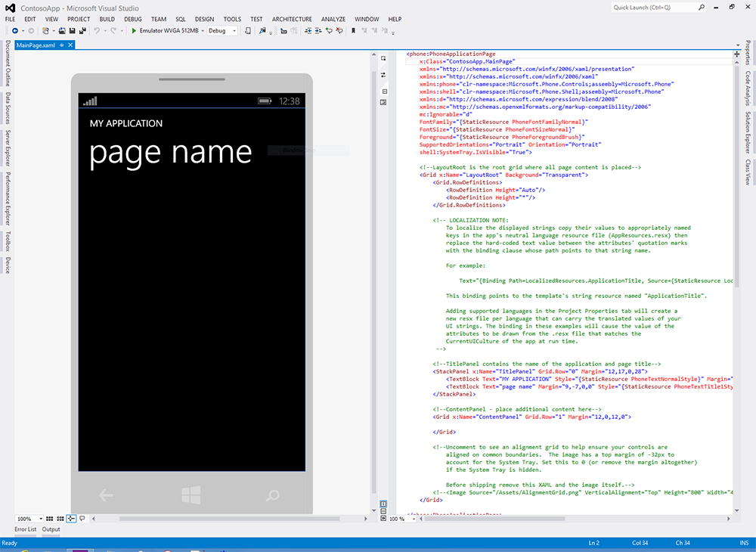The width and height of the screenshot is (756, 552).
Task: Select the 'page name' title in designer
Action: [171, 154]
